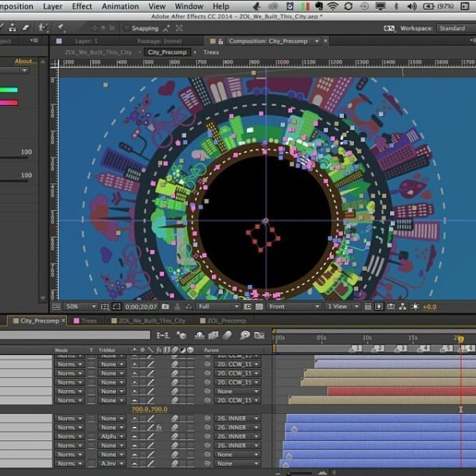This screenshot has height=476, width=476.
Task: Toggle the fx effects switch on layer row
Action: (x=158, y=427)
